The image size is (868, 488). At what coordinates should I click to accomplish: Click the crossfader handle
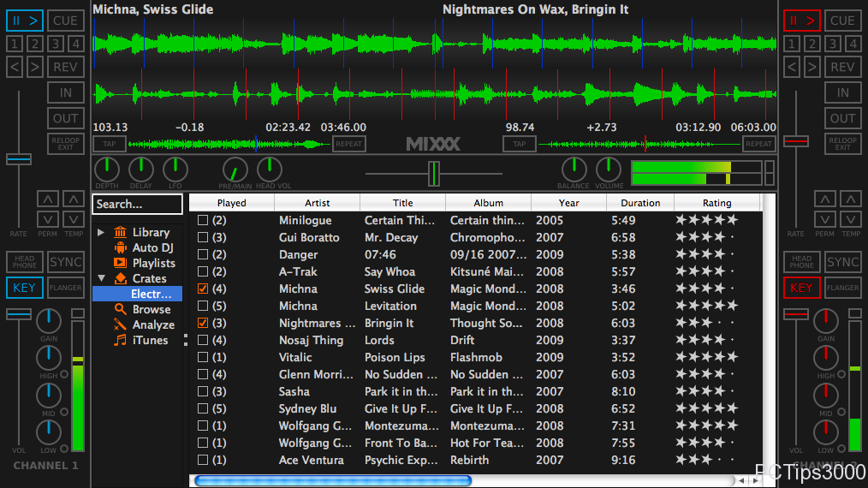point(434,174)
